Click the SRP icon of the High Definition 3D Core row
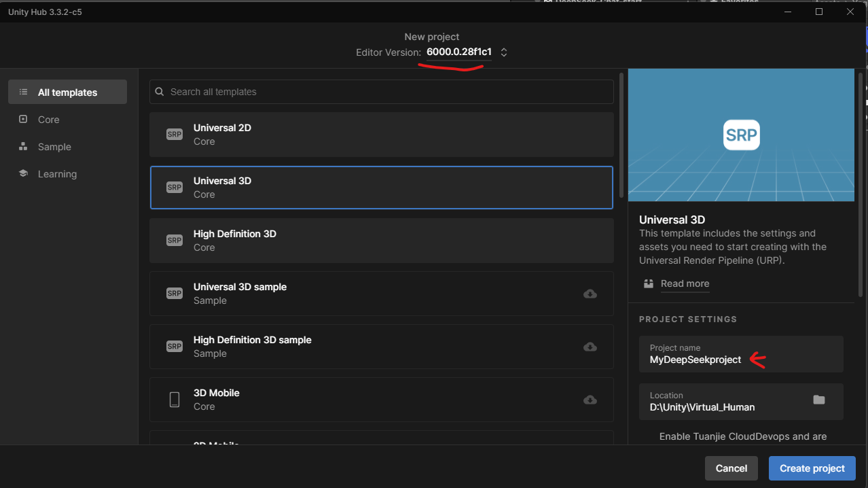Viewport: 868px width, 488px height. (x=175, y=241)
